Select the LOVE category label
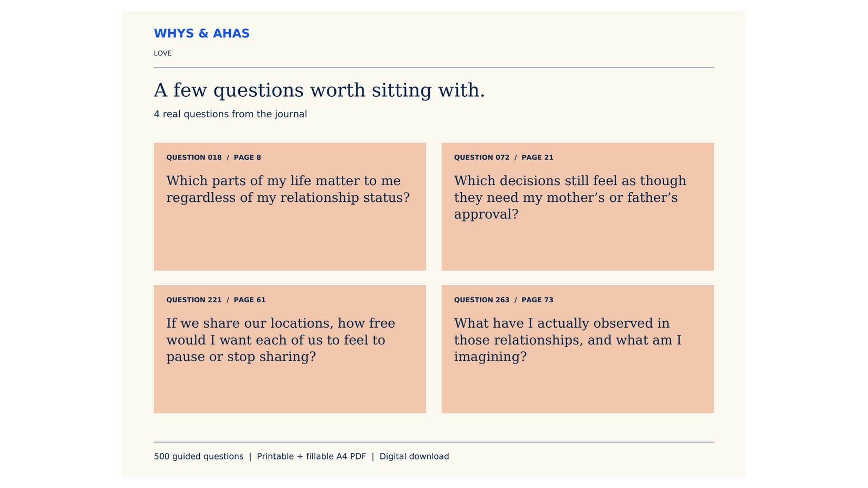The image size is (868, 488). 162,53
